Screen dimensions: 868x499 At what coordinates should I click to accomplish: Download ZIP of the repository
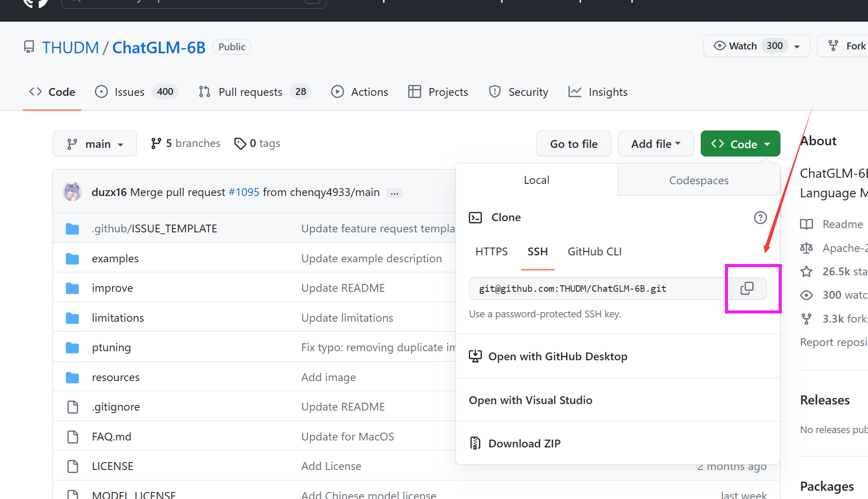[x=515, y=444]
